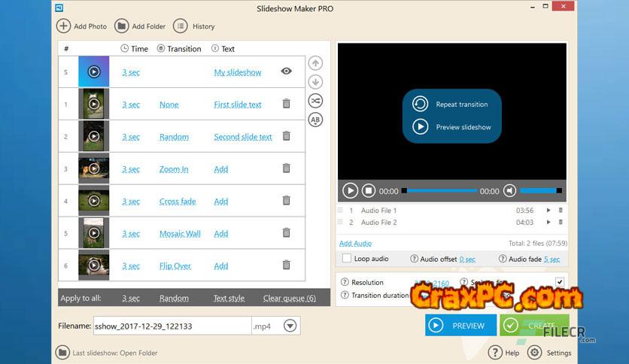The height and width of the screenshot is (364, 629).
Task: Click Audio fade help icon
Action: tap(503, 259)
